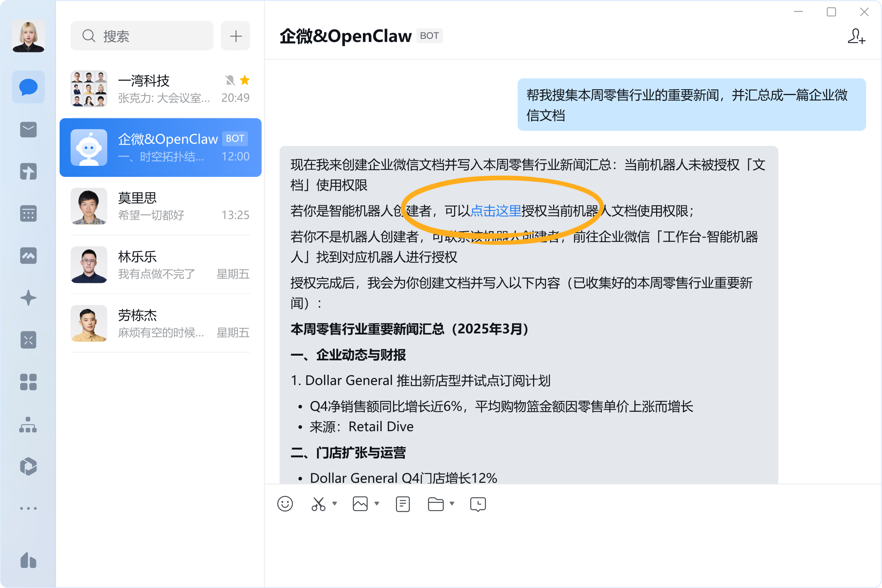Unpin 一湾科技 via the star icon

tap(245, 80)
